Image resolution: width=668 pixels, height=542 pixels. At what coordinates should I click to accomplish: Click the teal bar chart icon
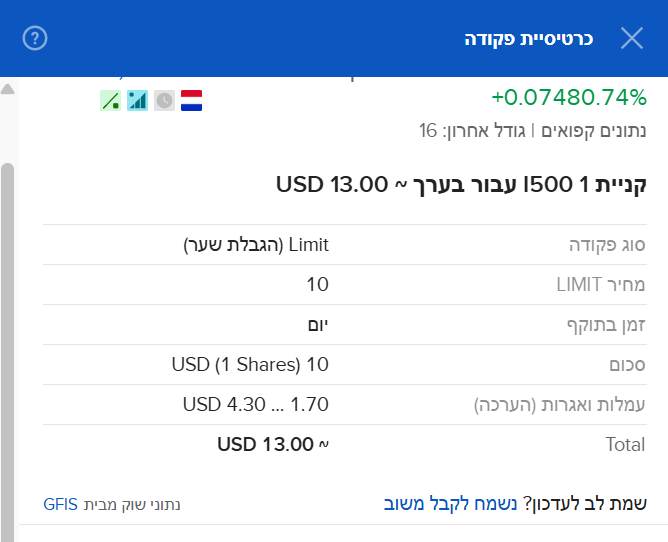click(x=137, y=100)
